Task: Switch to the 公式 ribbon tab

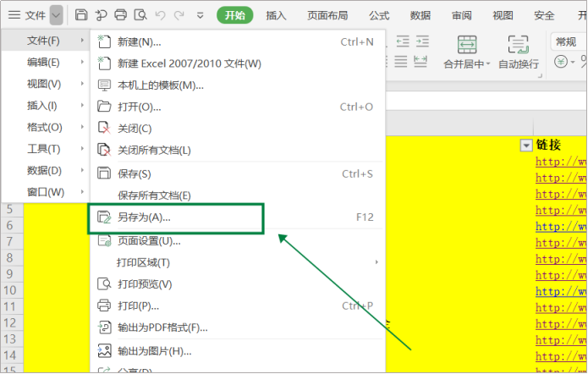Action: (379, 15)
